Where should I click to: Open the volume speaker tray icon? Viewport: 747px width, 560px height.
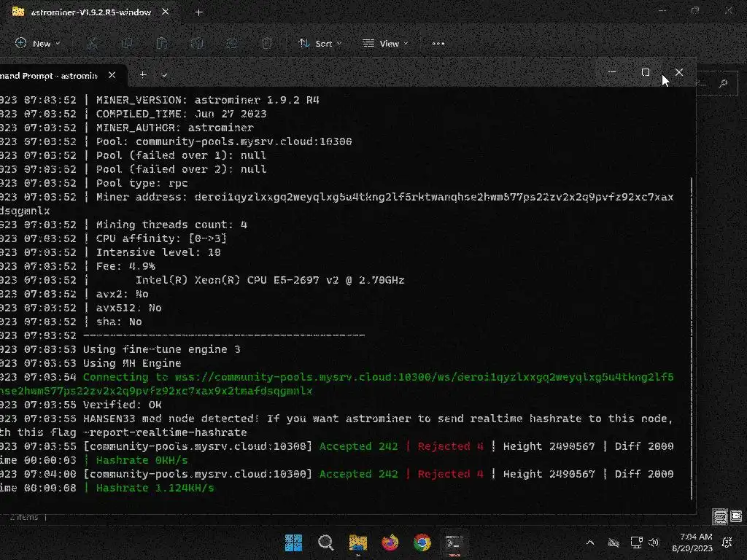pyautogui.click(x=654, y=542)
